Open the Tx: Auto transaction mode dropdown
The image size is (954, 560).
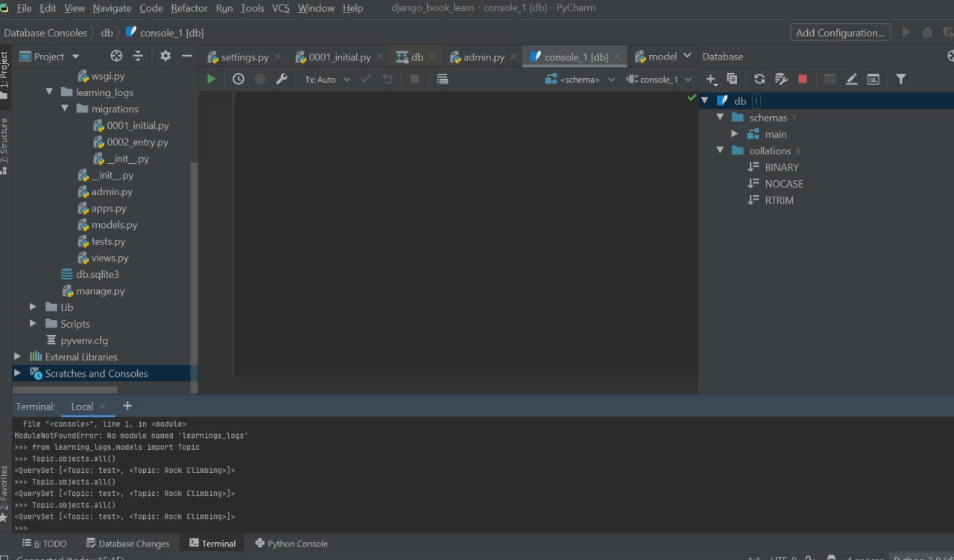[327, 79]
